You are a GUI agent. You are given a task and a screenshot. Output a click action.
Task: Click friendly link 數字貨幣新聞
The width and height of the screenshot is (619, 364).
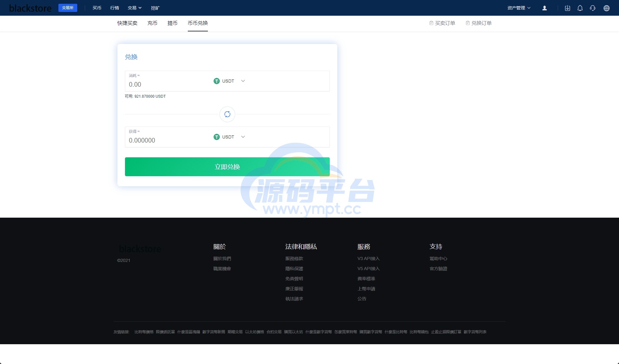point(214,332)
